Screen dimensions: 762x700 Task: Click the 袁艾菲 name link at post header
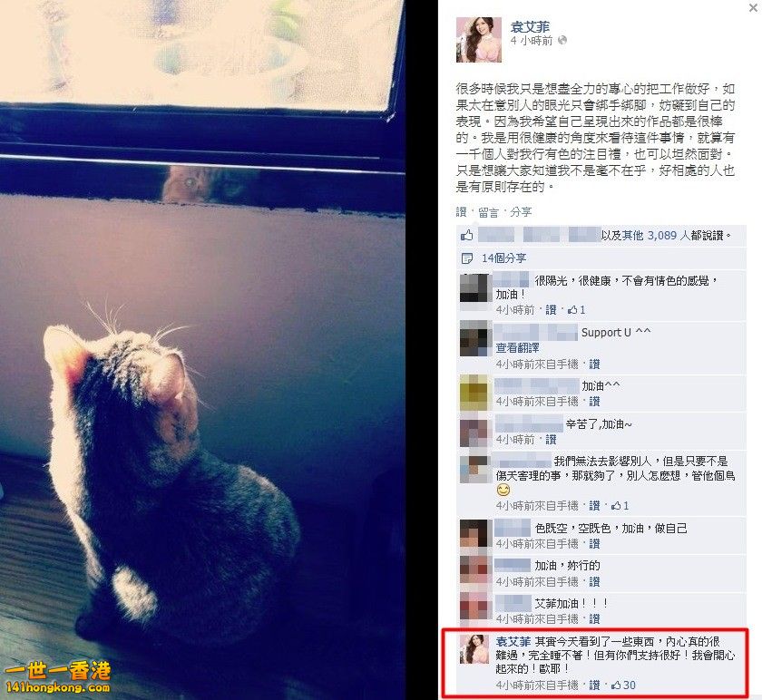click(x=530, y=26)
